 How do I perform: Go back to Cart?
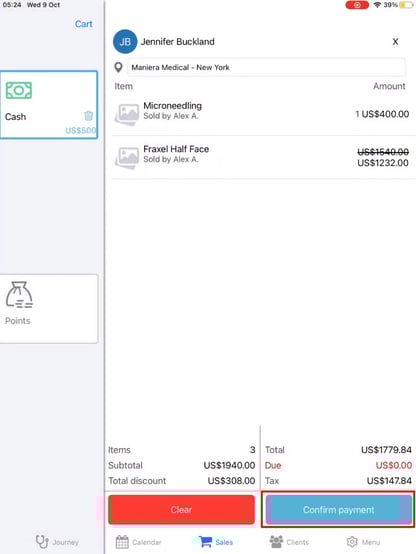click(x=83, y=24)
